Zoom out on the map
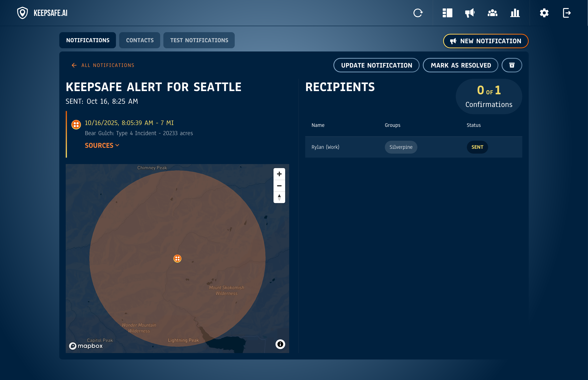The width and height of the screenshot is (588, 380). coord(279,186)
